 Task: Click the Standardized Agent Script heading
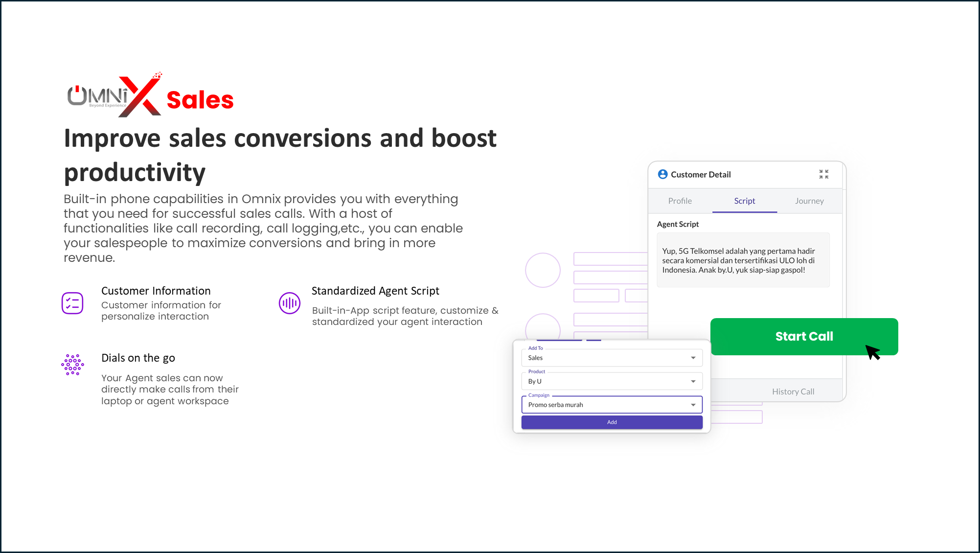coord(375,291)
